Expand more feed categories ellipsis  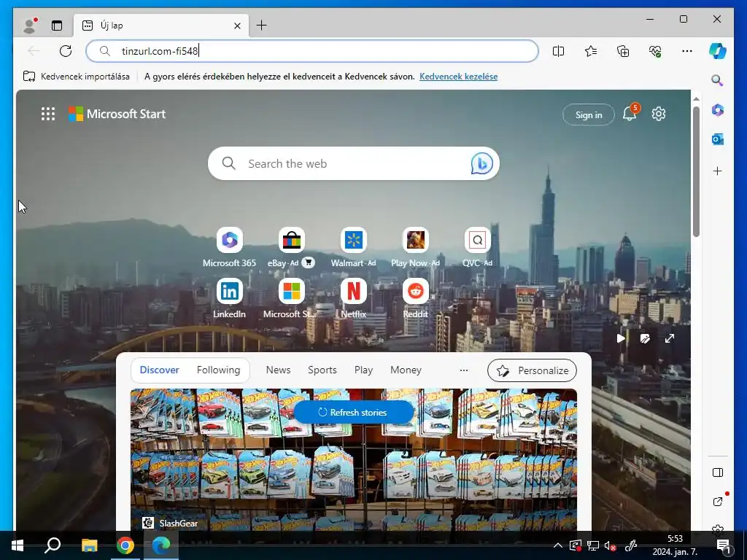[x=463, y=370]
